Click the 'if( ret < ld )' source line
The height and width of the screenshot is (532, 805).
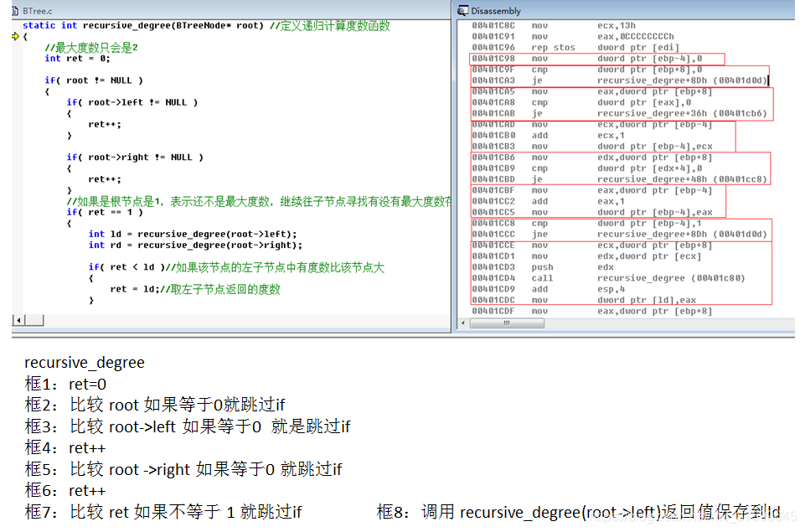(x=236, y=267)
